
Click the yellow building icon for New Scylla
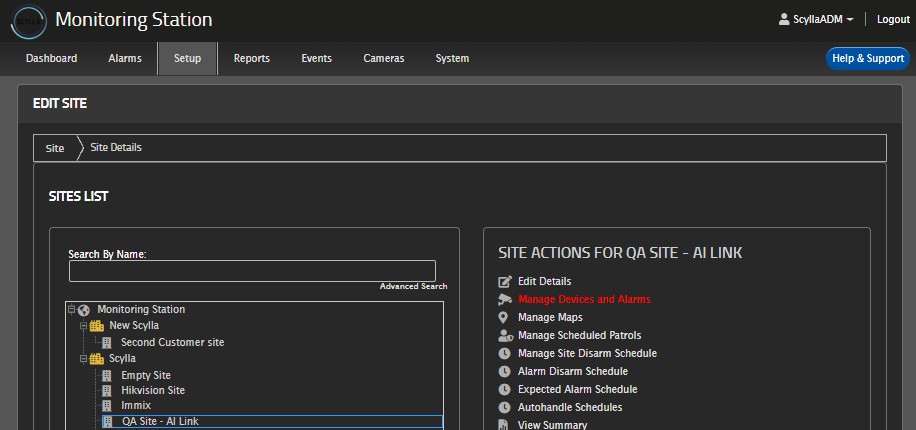coord(97,326)
